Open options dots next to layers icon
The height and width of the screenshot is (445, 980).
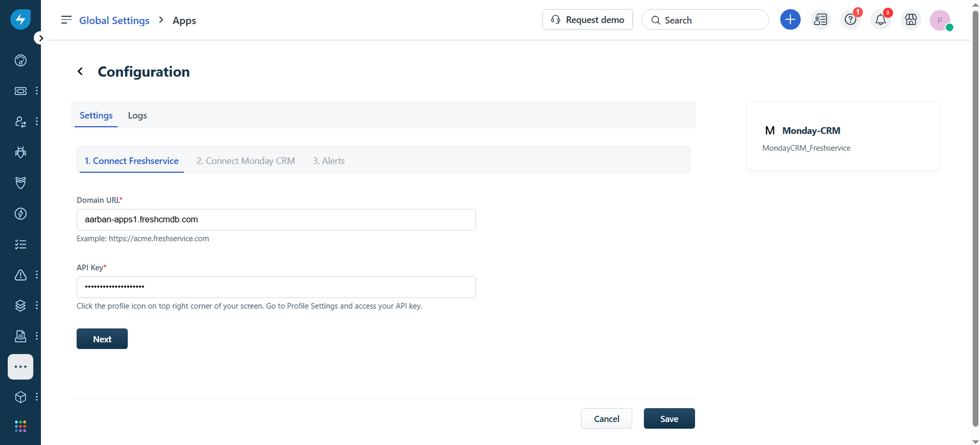[x=37, y=305]
